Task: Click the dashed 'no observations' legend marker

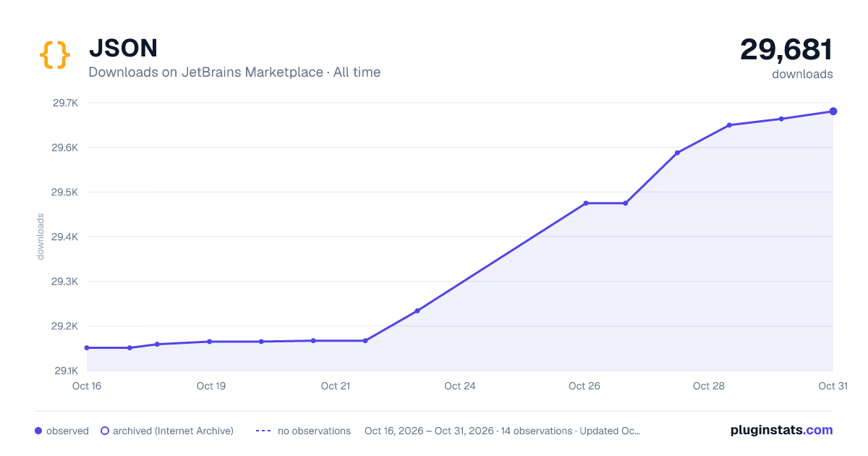Action: (x=263, y=431)
